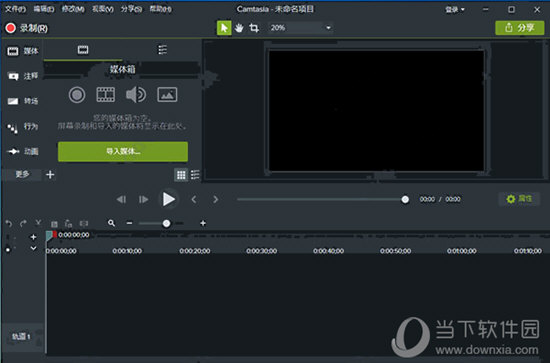Jump to next clip with right chevron
550x363 pixels.
[x=216, y=199]
